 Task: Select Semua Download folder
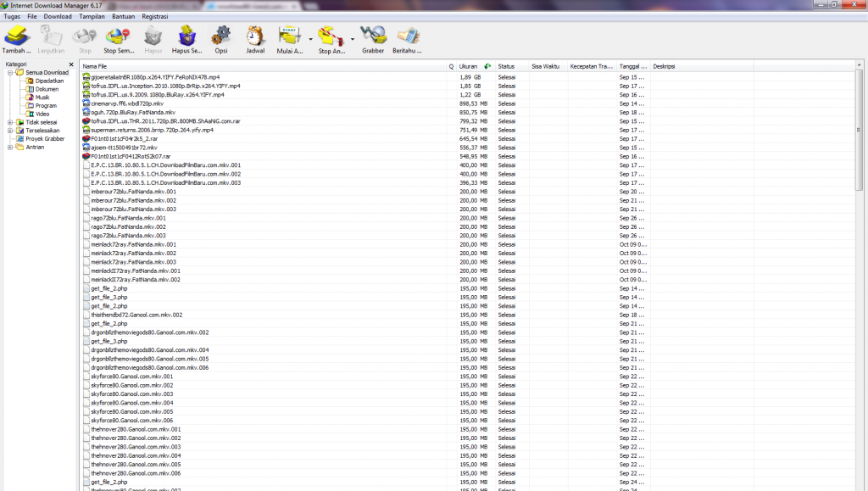[47, 73]
